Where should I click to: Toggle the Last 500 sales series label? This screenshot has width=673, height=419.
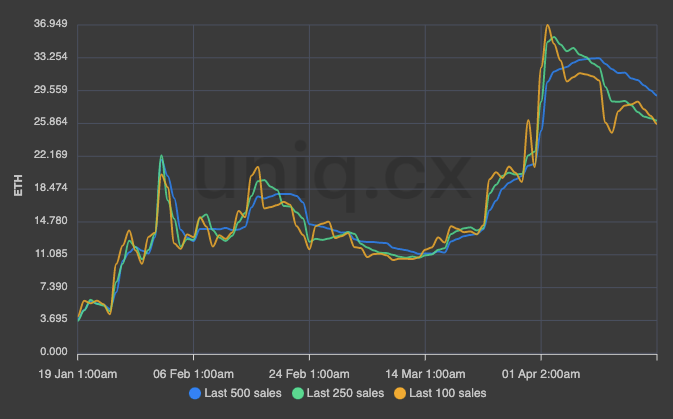pos(243,393)
